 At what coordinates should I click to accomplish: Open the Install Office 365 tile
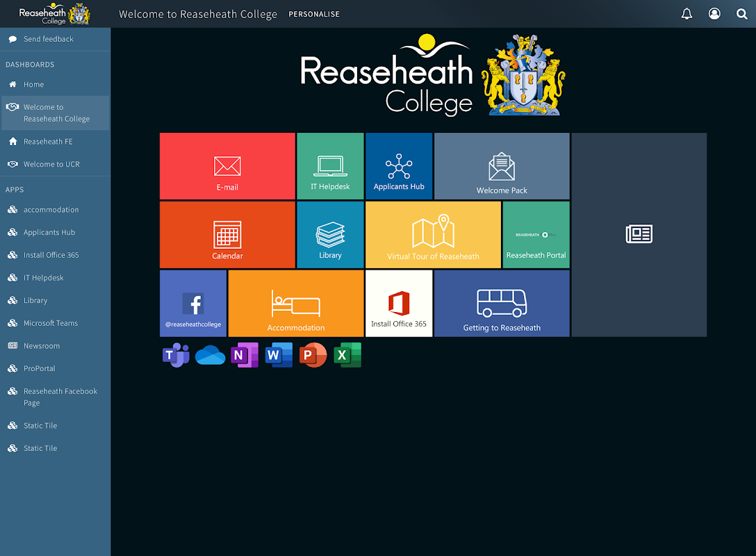399,303
